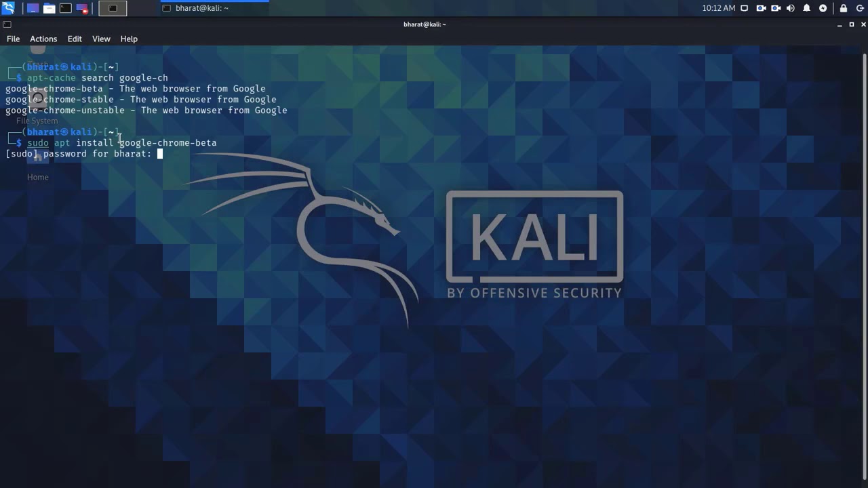Open the volume speaker control
Image resolution: width=868 pixels, height=488 pixels.
point(791,8)
